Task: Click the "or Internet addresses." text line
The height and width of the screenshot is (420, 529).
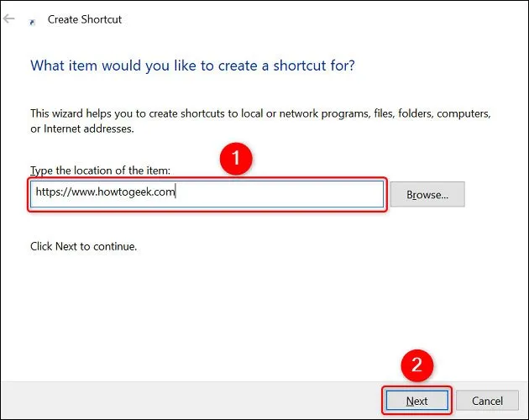Action: (x=82, y=129)
